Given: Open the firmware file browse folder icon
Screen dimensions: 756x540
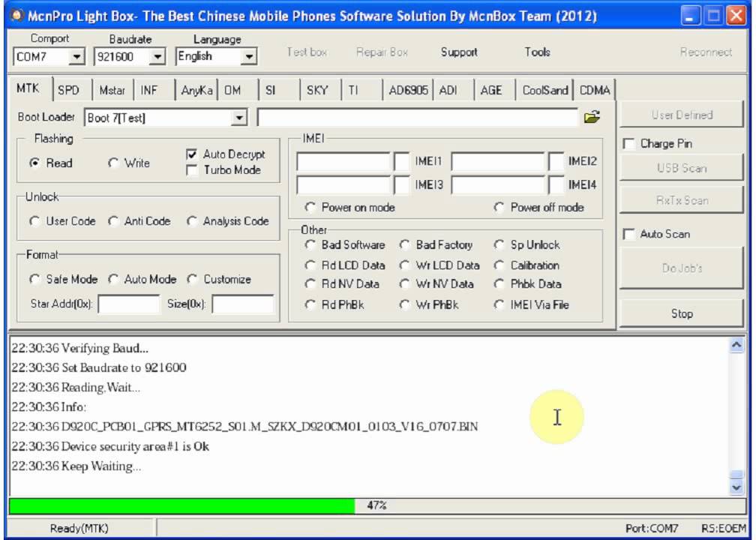Looking at the screenshot, I should click(x=592, y=117).
